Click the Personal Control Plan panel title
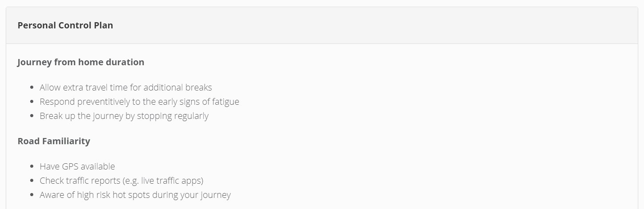 tap(65, 25)
